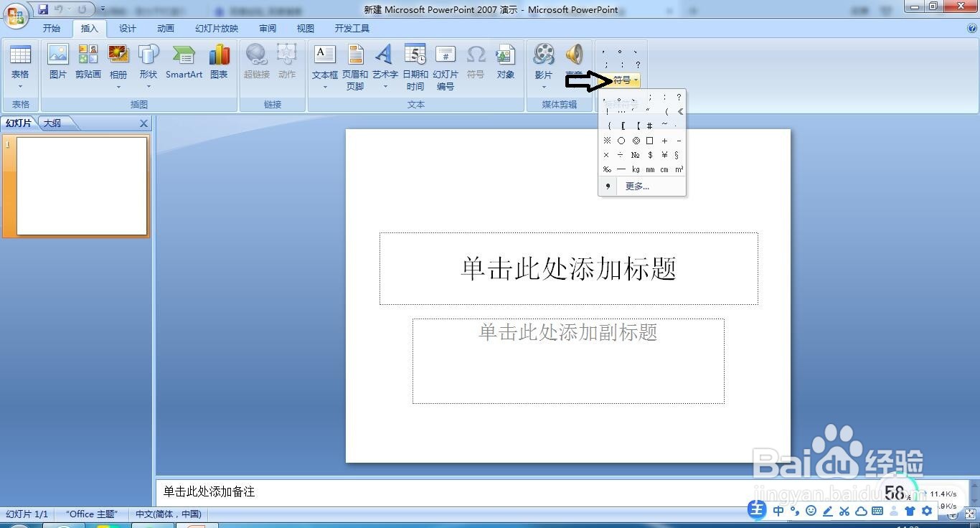Insert slide number (幻灯片编号)
980x528 pixels.
click(446, 67)
